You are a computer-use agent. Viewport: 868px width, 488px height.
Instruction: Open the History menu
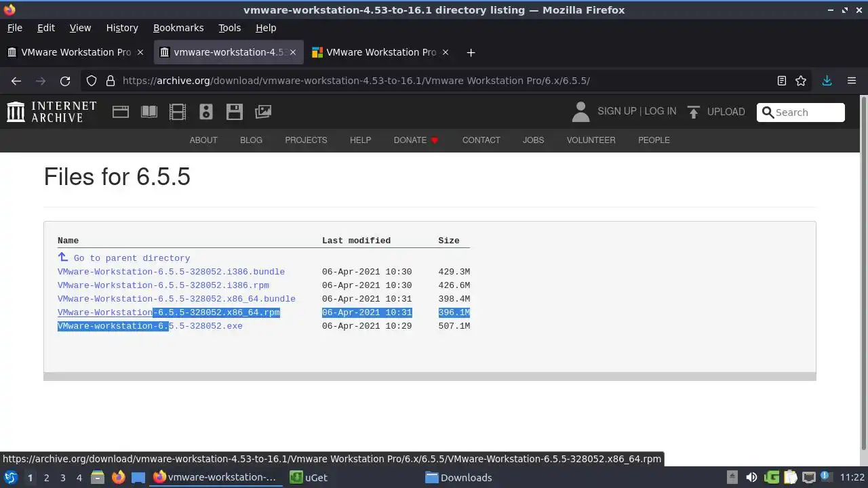(x=122, y=28)
